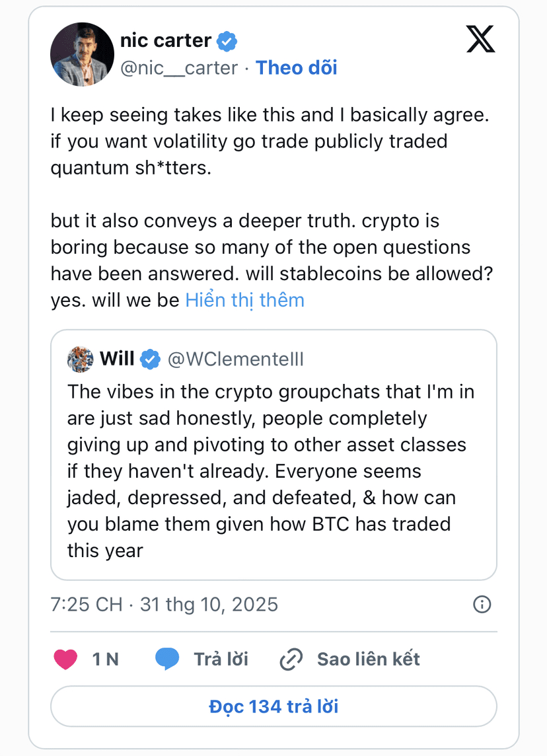
Task: Open the @WClementeIII handle
Action: coord(236,359)
